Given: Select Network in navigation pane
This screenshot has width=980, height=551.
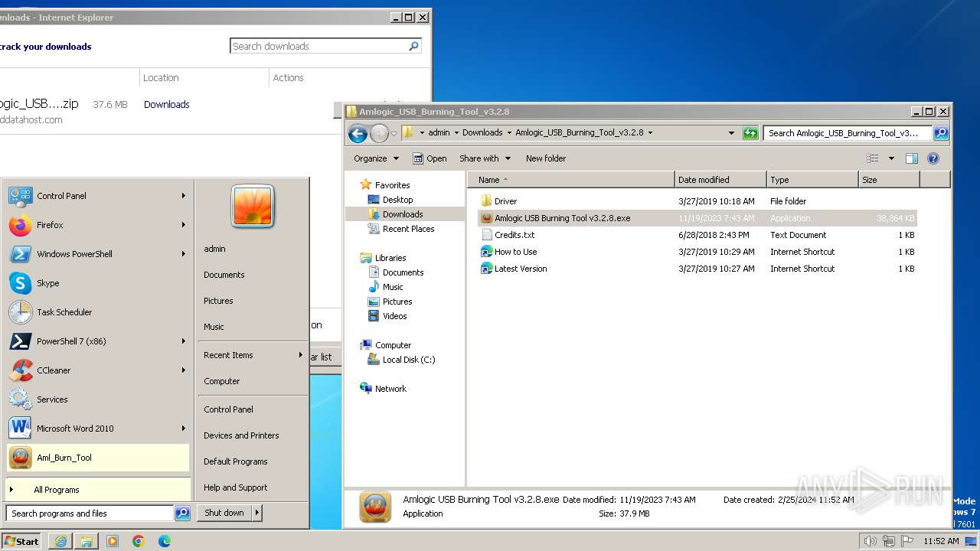Looking at the screenshot, I should coord(390,389).
